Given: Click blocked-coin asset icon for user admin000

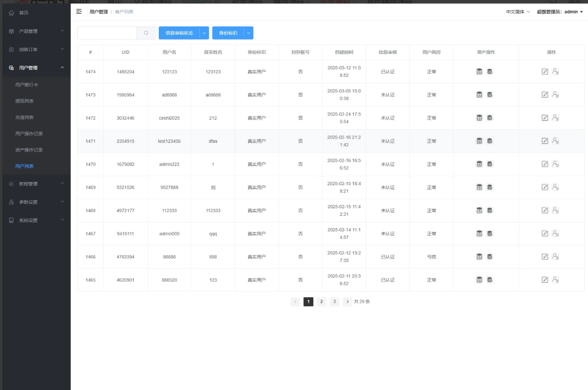Looking at the screenshot, I should [490, 234].
